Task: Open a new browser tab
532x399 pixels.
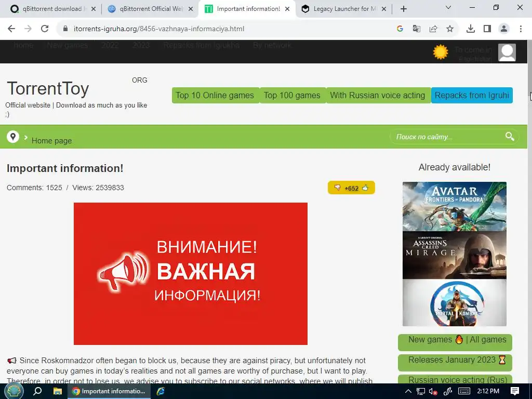Action: tap(403, 9)
